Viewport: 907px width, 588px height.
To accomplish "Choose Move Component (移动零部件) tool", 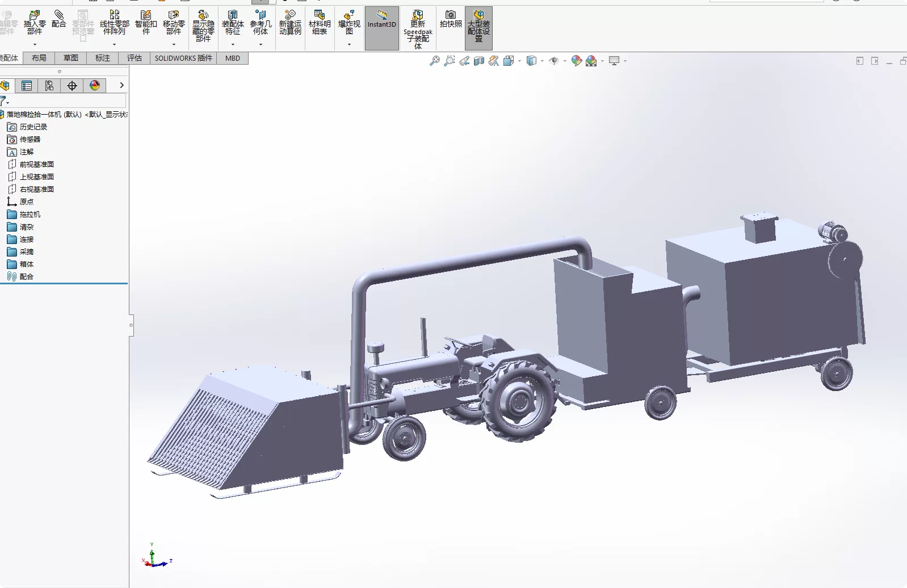I will (x=174, y=22).
